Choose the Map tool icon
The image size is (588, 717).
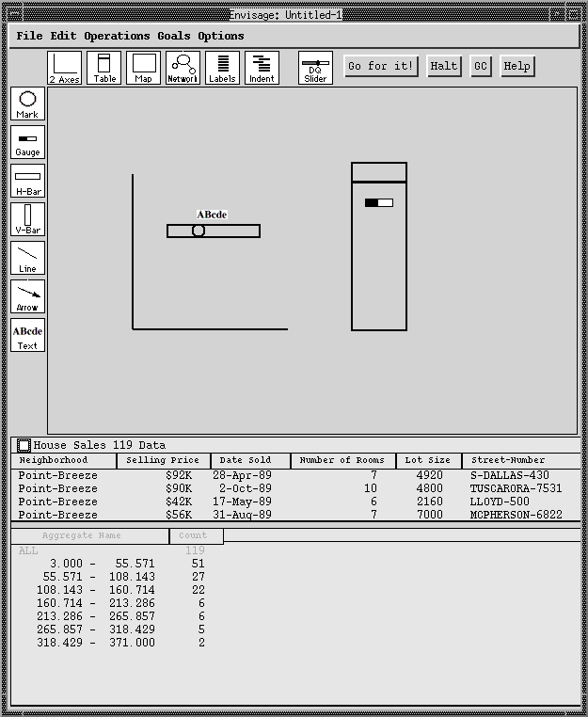pyautogui.click(x=143, y=68)
